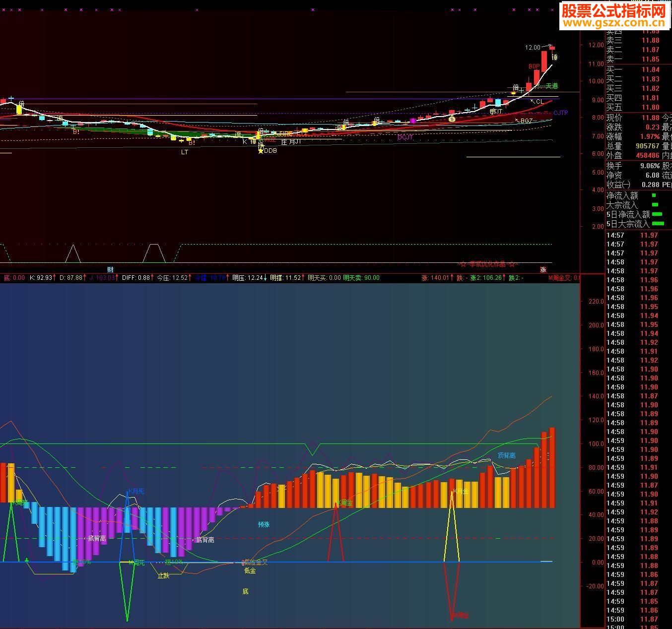Click the red M周金 label at bottom
Viewport: 672px width, 629px height.
coord(460,615)
